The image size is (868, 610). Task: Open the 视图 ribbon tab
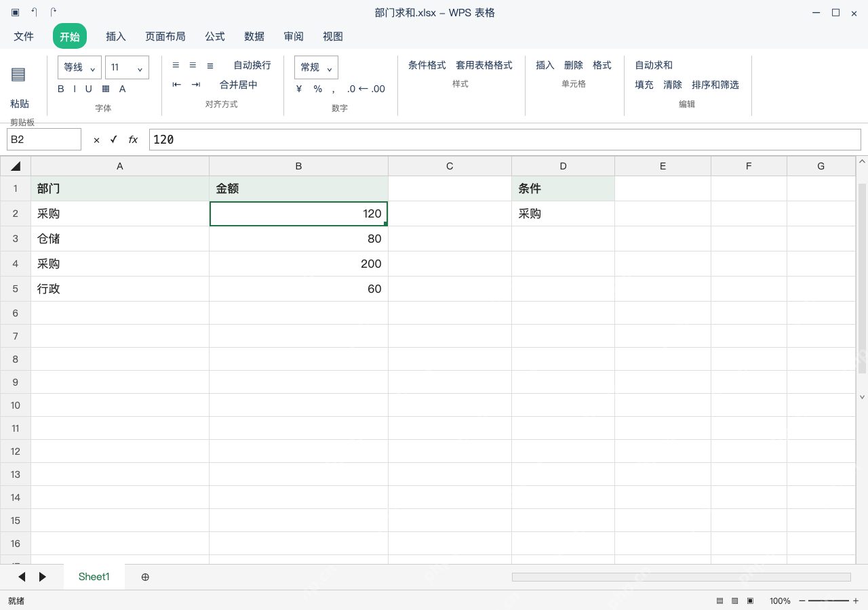pos(333,37)
